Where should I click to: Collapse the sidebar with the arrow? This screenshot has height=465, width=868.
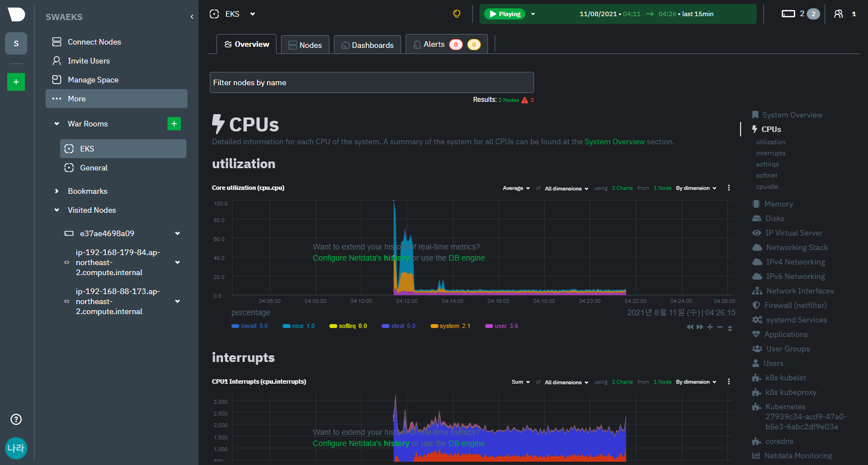192,17
